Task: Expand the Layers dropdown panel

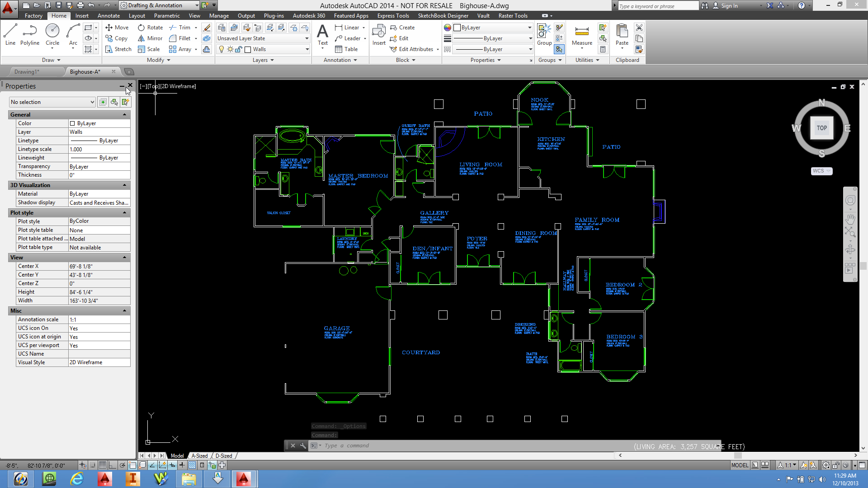Action: pos(262,60)
